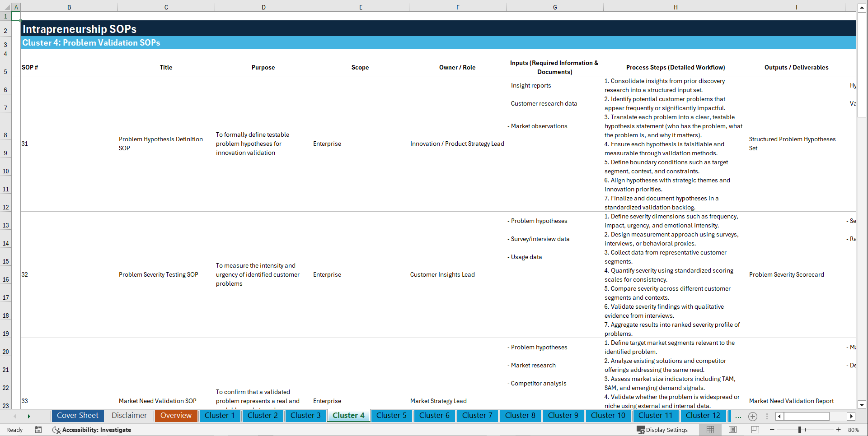
Task: Open hidden sheets list via ellipsis
Action: pyautogui.click(x=738, y=417)
